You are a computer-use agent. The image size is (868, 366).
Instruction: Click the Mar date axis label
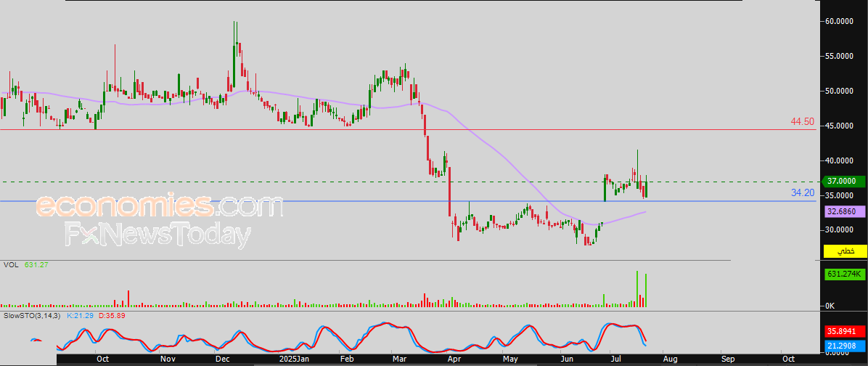tap(398, 359)
